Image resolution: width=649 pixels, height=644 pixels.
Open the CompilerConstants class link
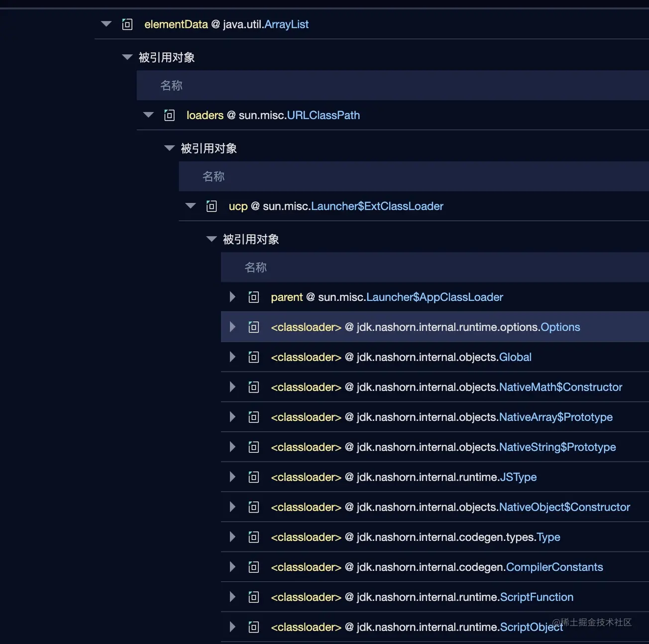[x=554, y=567]
